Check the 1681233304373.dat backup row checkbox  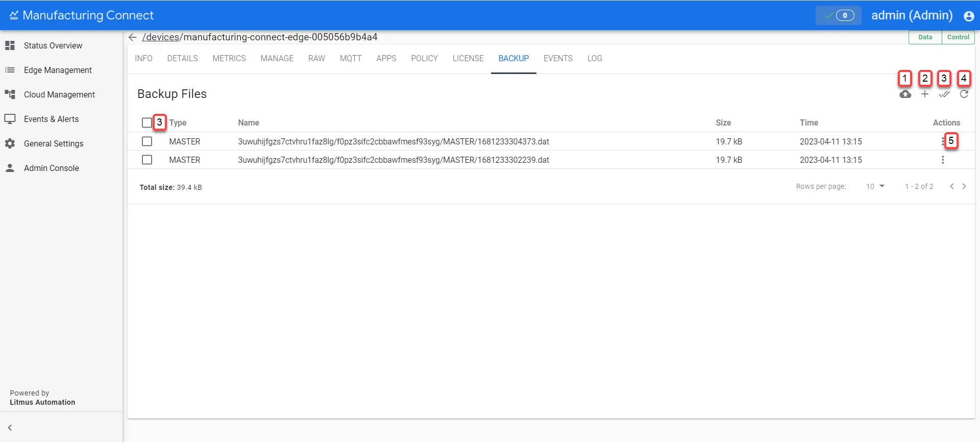tap(147, 141)
